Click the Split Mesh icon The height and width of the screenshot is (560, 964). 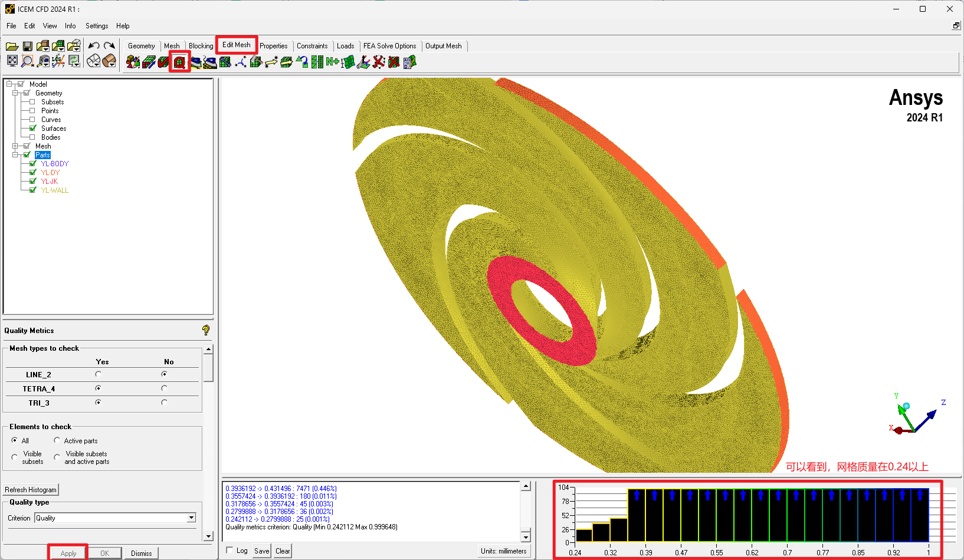256,62
